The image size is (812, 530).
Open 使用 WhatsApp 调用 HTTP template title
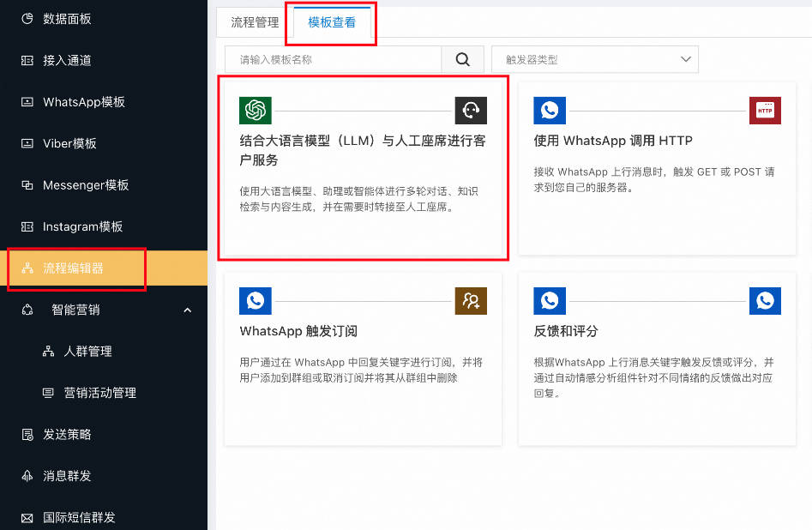(613, 141)
